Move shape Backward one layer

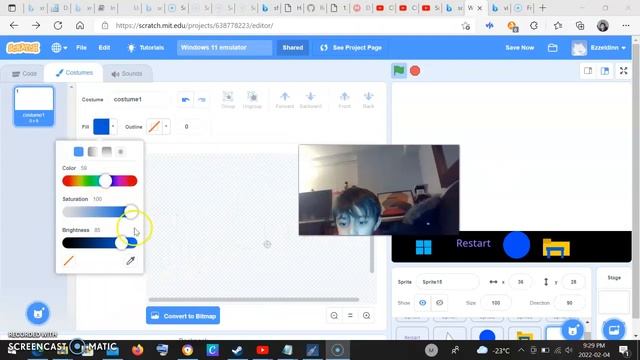(311, 100)
